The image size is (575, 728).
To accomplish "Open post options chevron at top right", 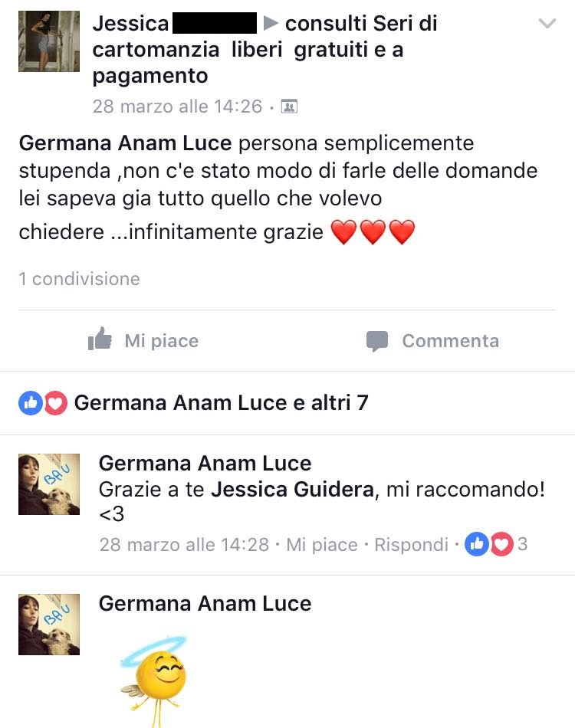I will pyautogui.click(x=547, y=23).
